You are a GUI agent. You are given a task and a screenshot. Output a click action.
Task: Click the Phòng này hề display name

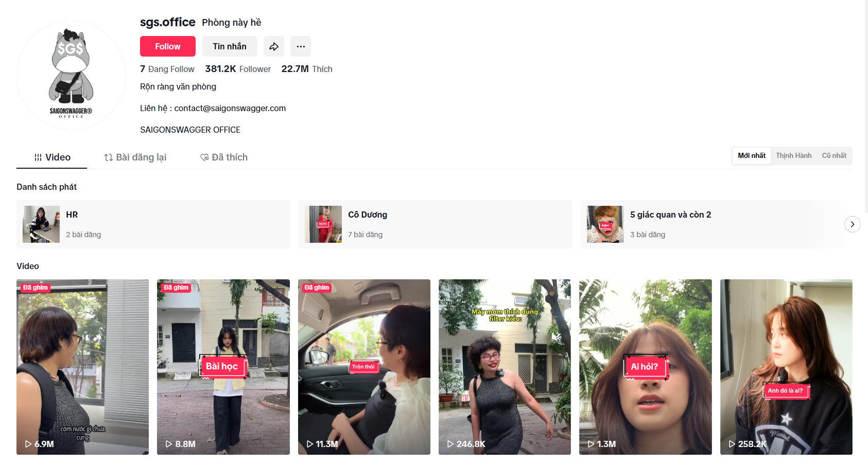[232, 23]
